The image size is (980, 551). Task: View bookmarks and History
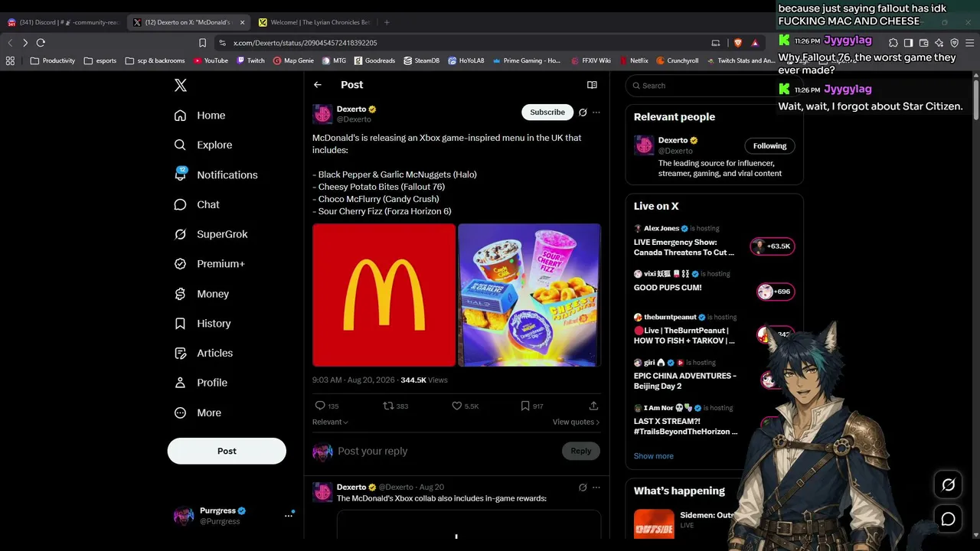point(202,324)
